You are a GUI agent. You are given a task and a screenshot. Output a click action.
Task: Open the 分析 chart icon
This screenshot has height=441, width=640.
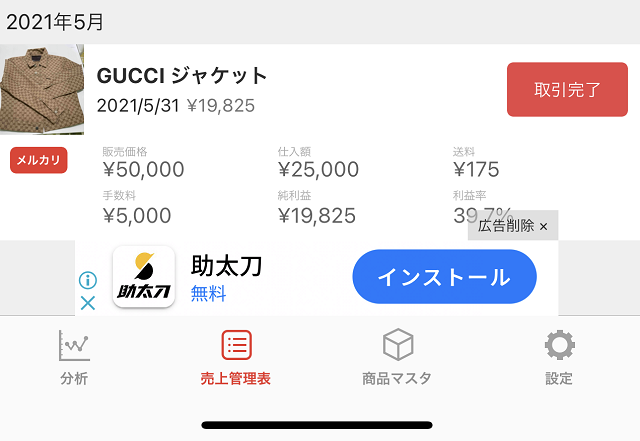(x=74, y=345)
